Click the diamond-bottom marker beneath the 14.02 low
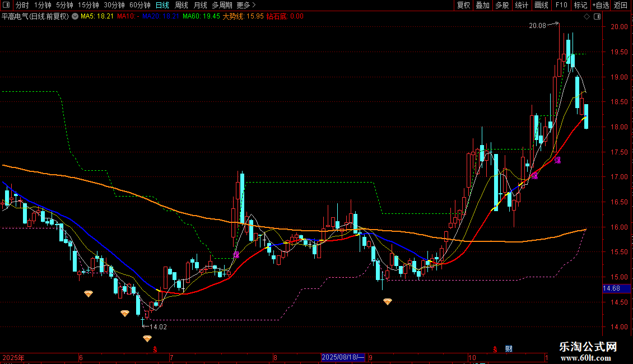This screenshot has height=364, width=633. pos(147,338)
